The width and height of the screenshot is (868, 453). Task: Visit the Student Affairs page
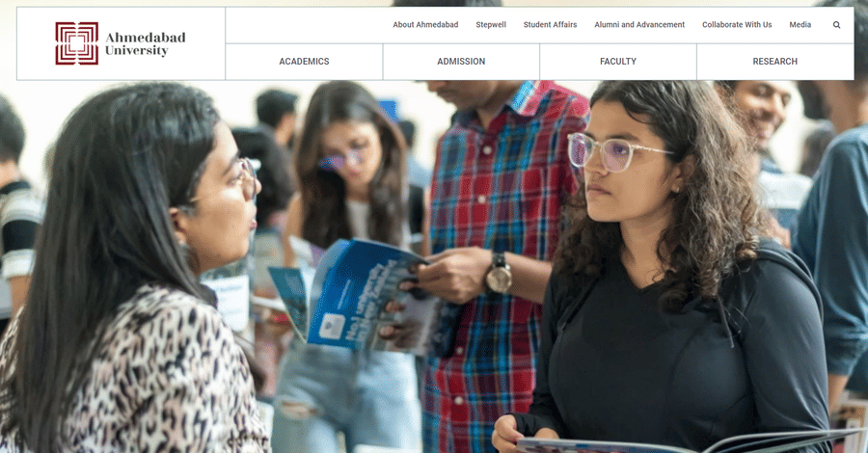[551, 25]
